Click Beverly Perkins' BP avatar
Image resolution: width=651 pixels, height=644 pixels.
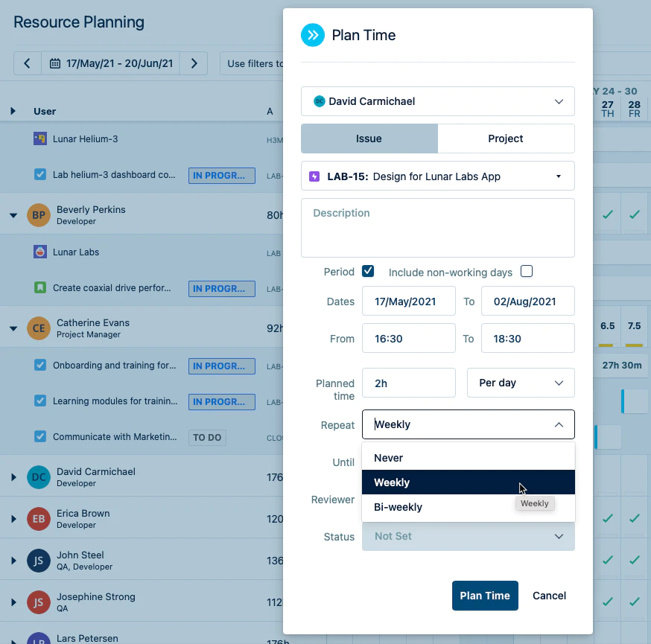(39, 215)
